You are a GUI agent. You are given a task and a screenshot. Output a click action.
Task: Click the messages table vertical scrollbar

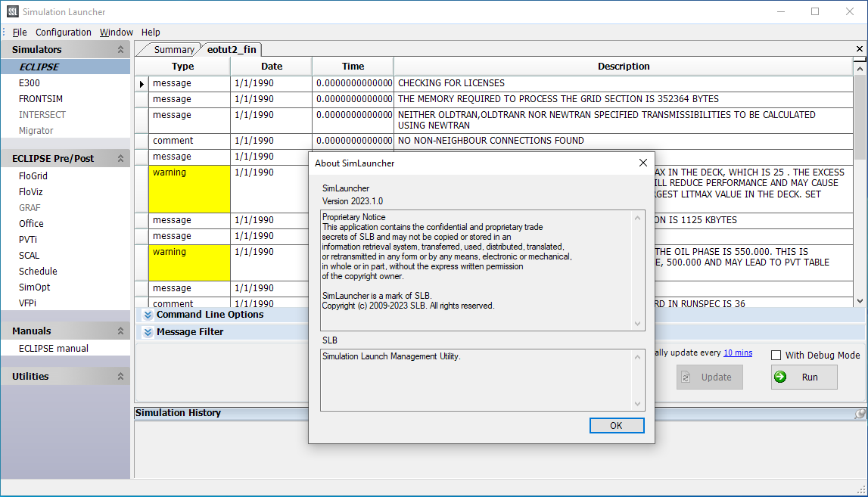tap(859, 184)
